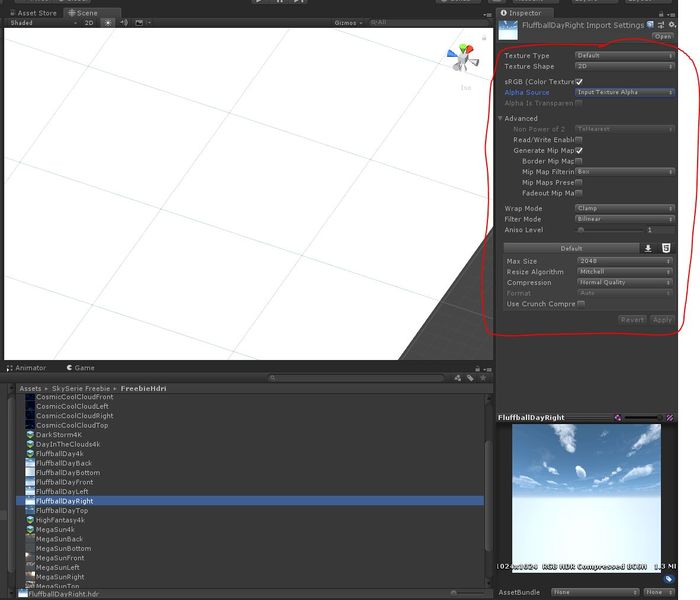
Task: Open help icon beside Import Settings title
Action: point(650,25)
